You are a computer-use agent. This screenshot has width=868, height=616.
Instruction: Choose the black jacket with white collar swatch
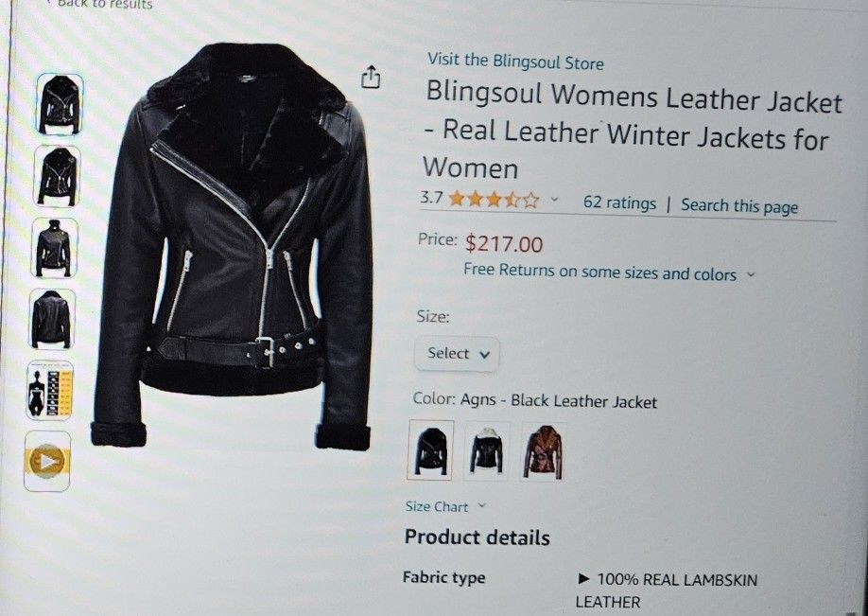tap(487, 451)
